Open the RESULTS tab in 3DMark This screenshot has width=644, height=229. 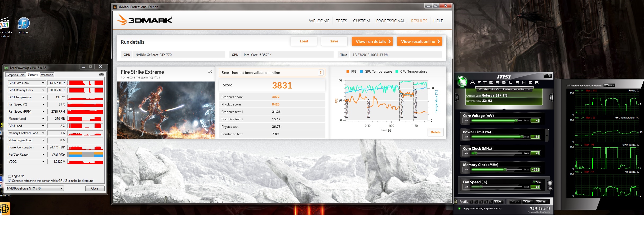click(x=419, y=21)
